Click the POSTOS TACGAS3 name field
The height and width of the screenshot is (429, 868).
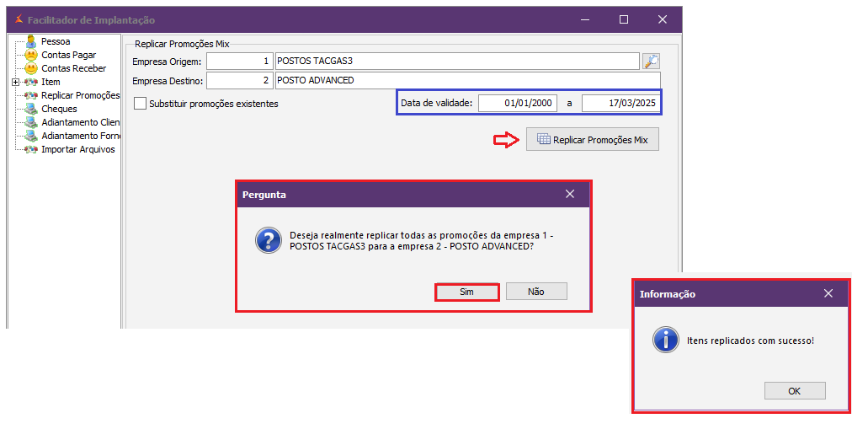coord(457,61)
